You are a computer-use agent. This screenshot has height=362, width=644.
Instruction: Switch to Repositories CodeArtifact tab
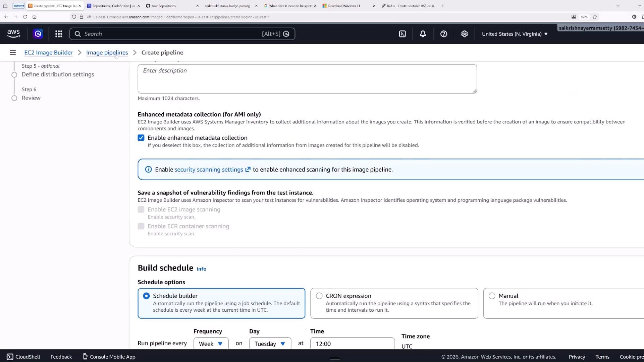(113, 6)
